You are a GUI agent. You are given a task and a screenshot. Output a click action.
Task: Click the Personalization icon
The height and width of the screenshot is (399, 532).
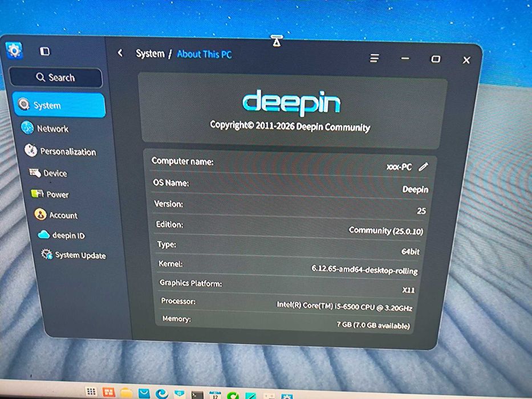[x=31, y=150]
